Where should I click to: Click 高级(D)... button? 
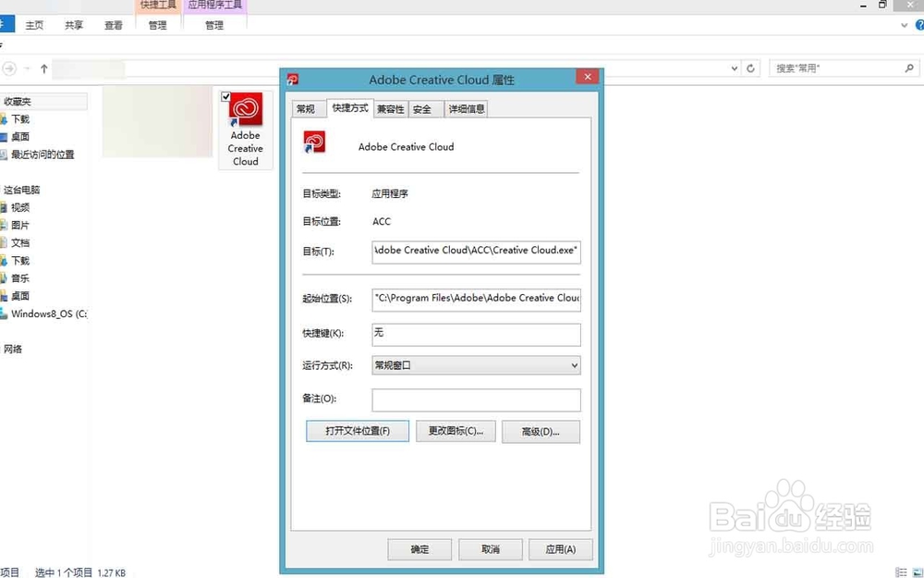pyautogui.click(x=541, y=432)
